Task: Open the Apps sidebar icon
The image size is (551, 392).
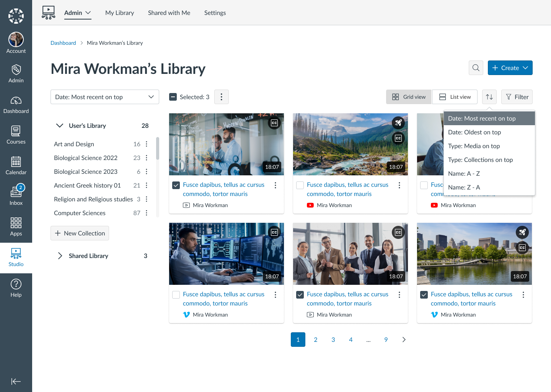Action: pos(16,226)
